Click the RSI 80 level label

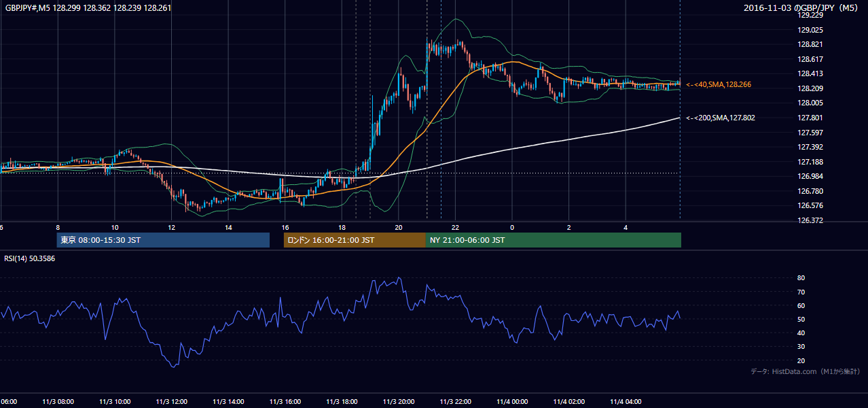click(801, 278)
